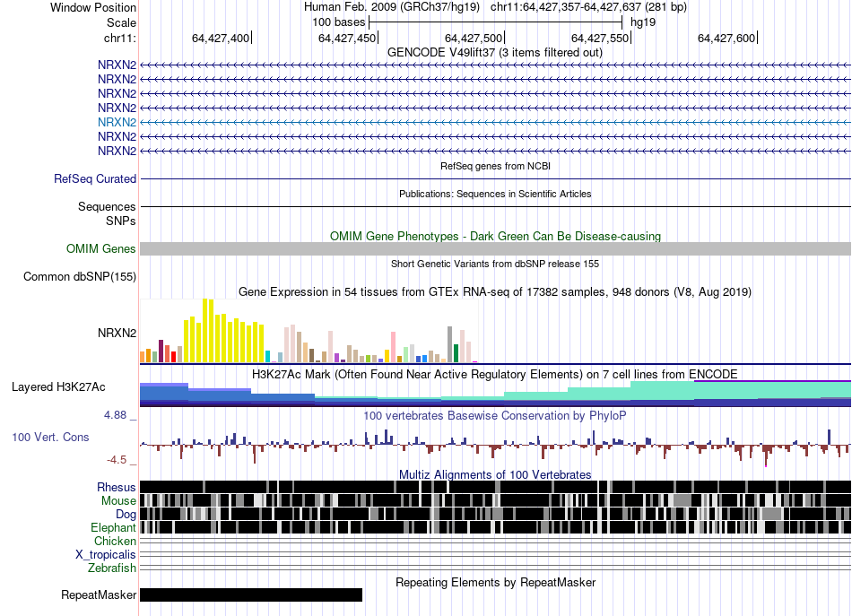Click the Human Feb. 2009 (GRCh37/hg19) assembly text

(x=392, y=7)
